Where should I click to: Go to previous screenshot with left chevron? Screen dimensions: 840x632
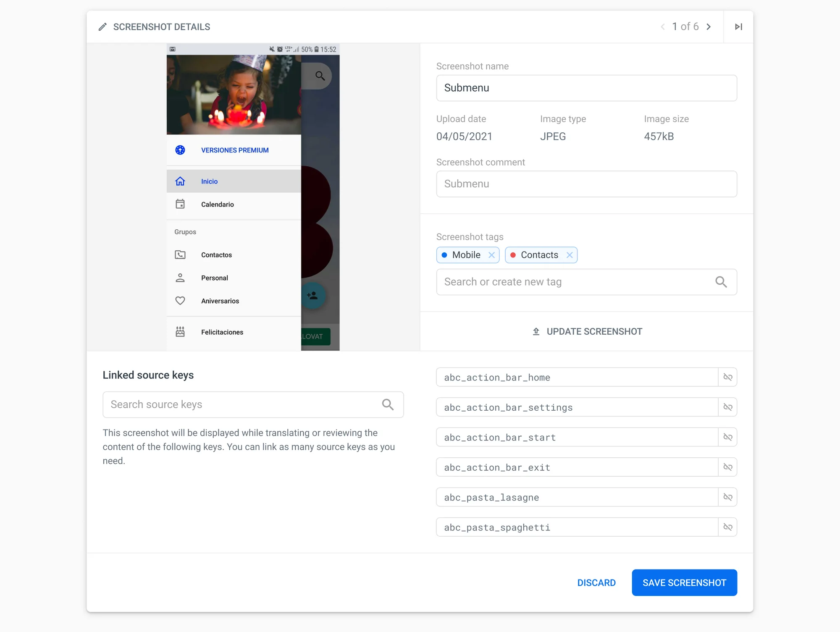point(663,27)
